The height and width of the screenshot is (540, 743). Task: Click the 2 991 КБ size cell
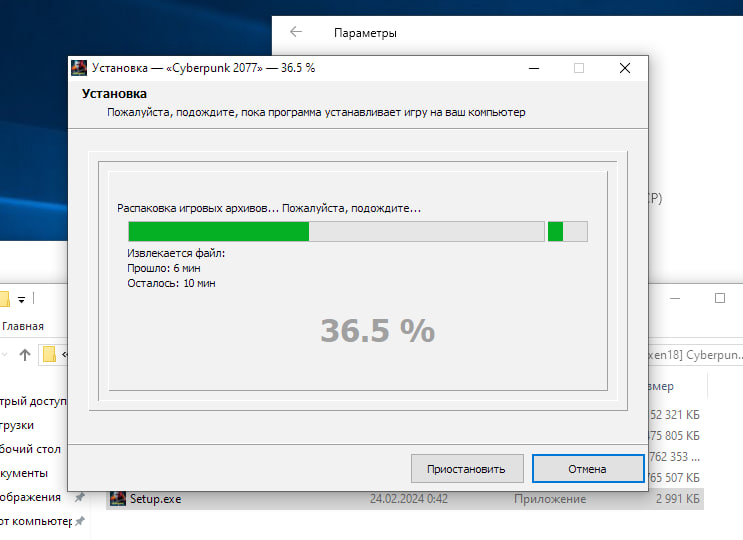click(678, 499)
